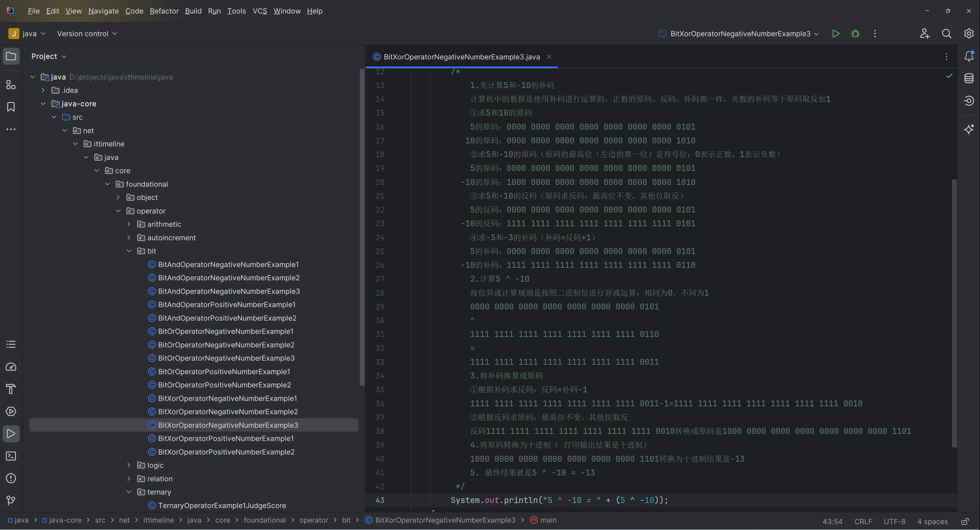Open the Build hammer tool window
Screen dimensions: 980x530
click(11, 389)
